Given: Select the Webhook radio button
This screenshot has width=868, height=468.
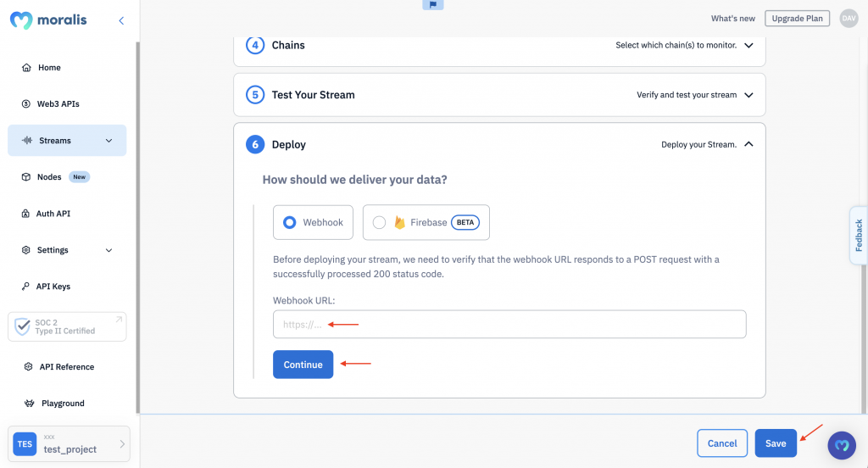Looking at the screenshot, I should click(x=290, y=222).
